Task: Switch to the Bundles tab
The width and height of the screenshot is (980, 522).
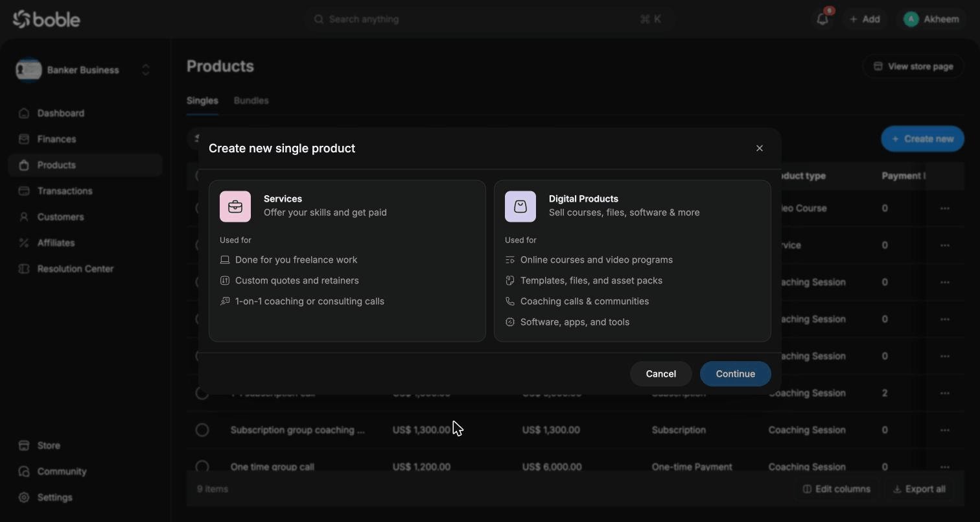Action: (x=251, y=101)
